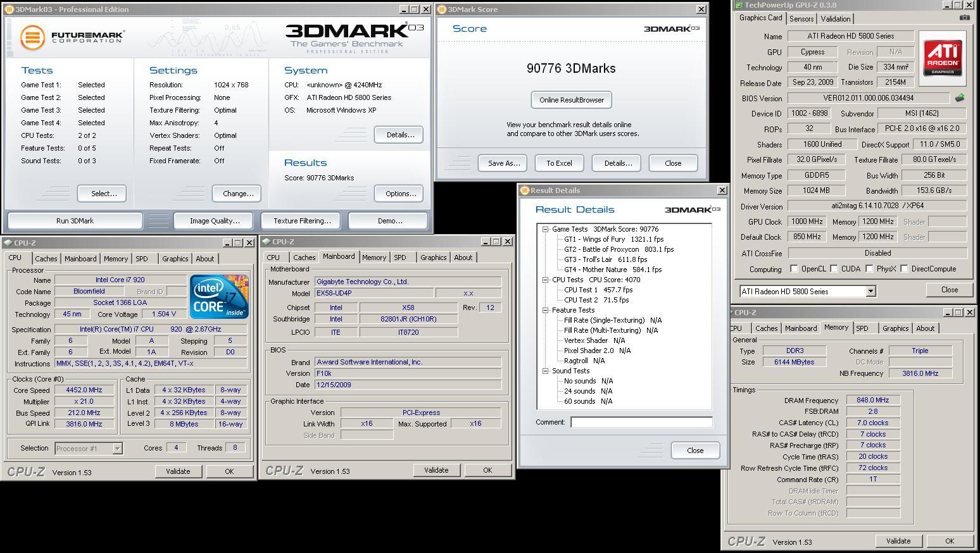980x553 pixels.
Task: Click the DRAM Frequency 848.0 MHz value
Action: (873, 401)
